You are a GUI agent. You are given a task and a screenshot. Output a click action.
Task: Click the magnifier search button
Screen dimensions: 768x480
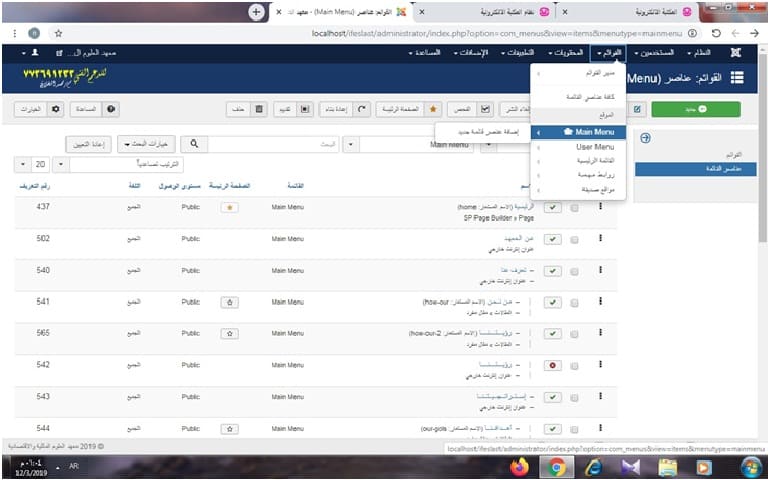pyautogui.click(x=194, y=144)
